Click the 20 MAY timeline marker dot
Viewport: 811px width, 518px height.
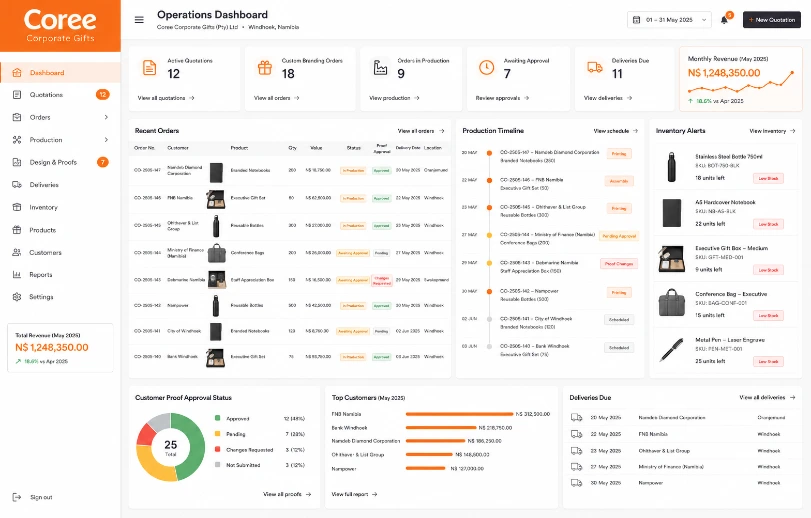tap(489, 153)
